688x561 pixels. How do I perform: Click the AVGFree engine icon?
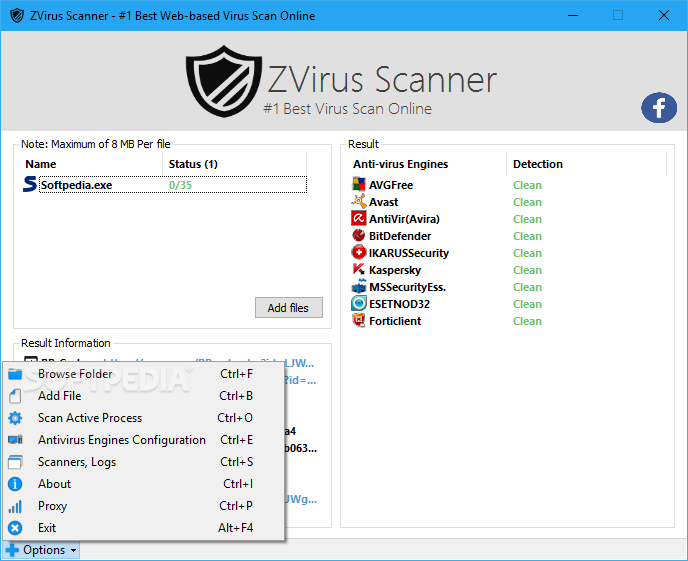pyautogui.click(x=358, y=184)
